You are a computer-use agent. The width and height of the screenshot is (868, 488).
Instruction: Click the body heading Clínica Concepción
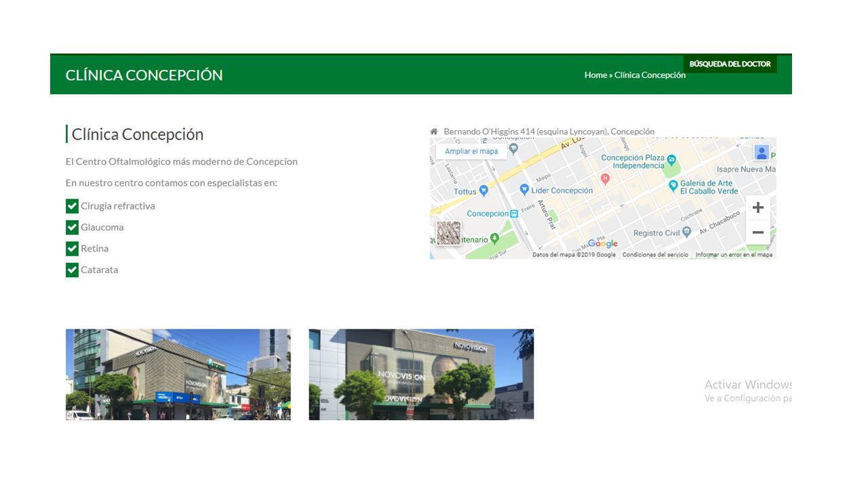138,134
